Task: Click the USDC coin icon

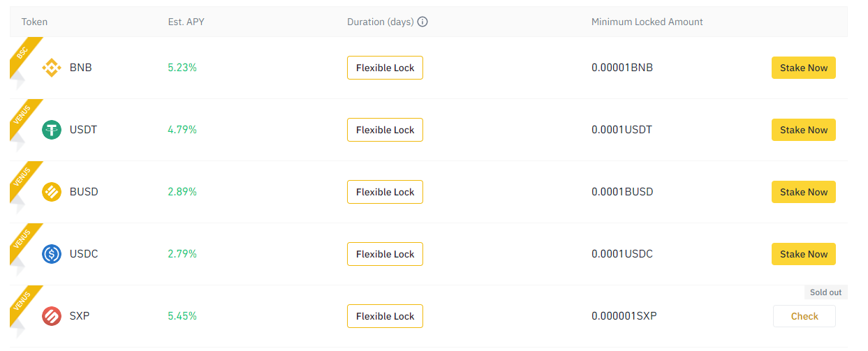Action: 52,254
